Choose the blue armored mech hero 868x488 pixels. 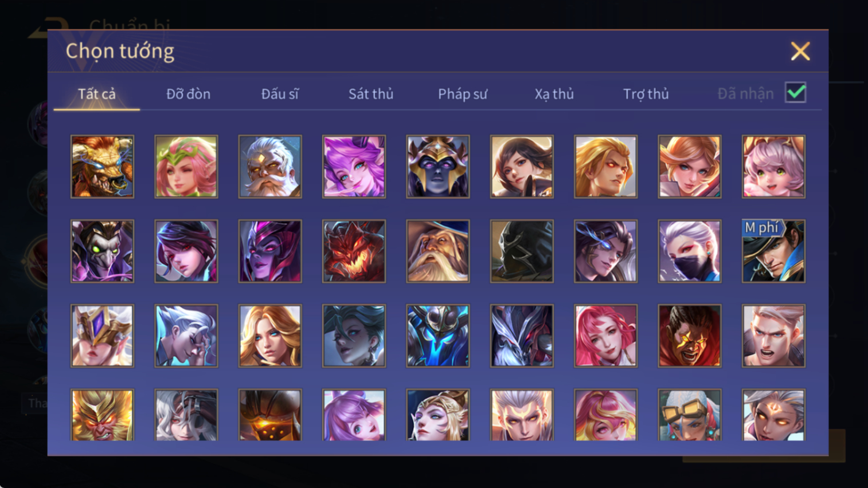[438, 336]
